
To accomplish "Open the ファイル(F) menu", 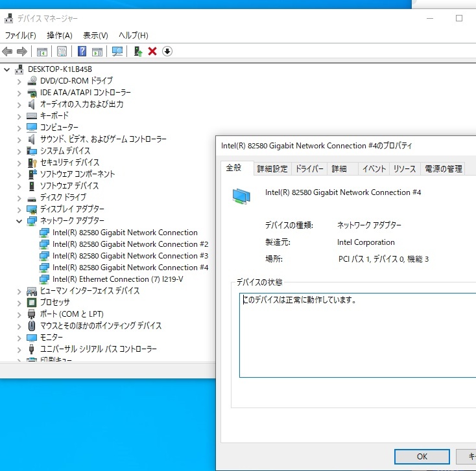I will click(x=20, y=36).
